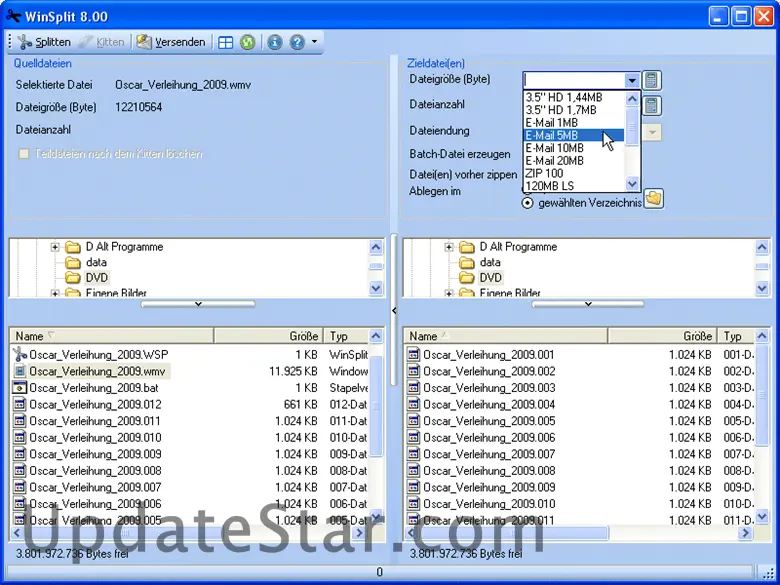
Task: Expand D Alt Programme in right tree
Action: point(449,247)
